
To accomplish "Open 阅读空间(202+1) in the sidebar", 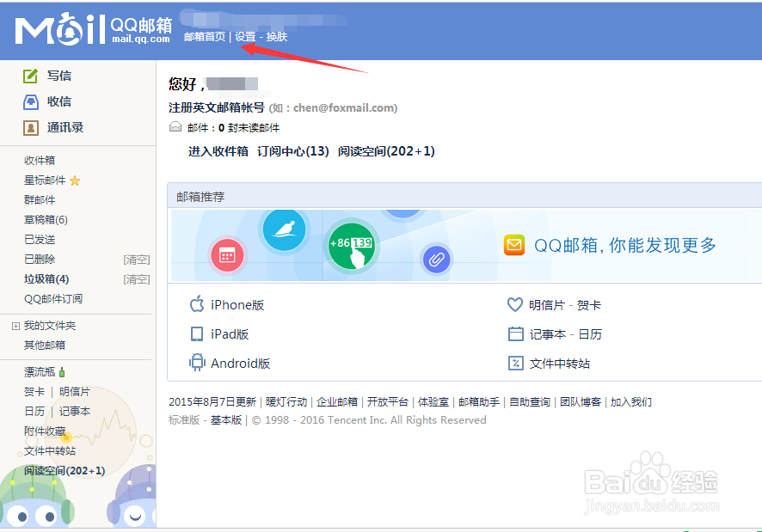I will 65,471.
